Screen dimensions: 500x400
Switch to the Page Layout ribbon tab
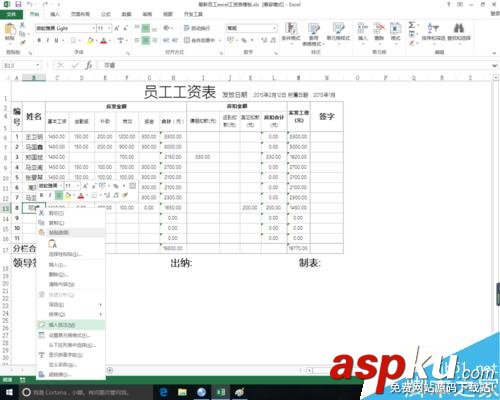point(80,14)
